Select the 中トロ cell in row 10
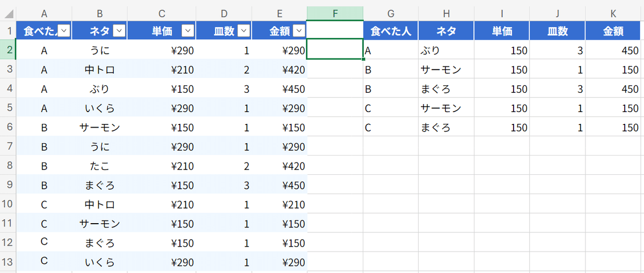The image size is (644, 273). click(x=99, y=204)
